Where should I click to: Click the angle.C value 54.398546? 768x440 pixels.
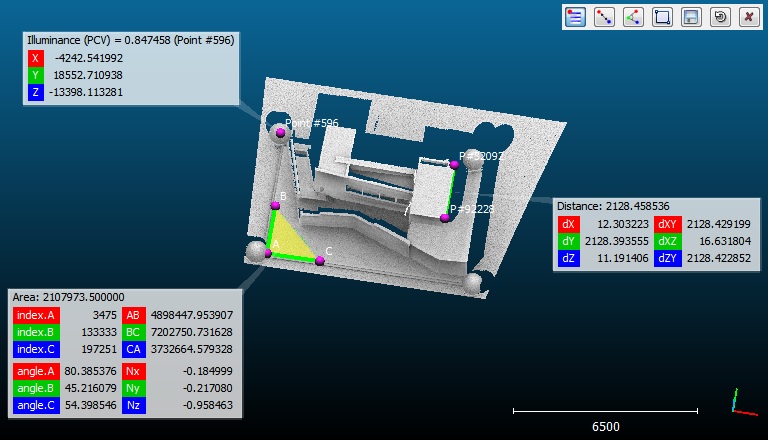(x=90, y=405)
